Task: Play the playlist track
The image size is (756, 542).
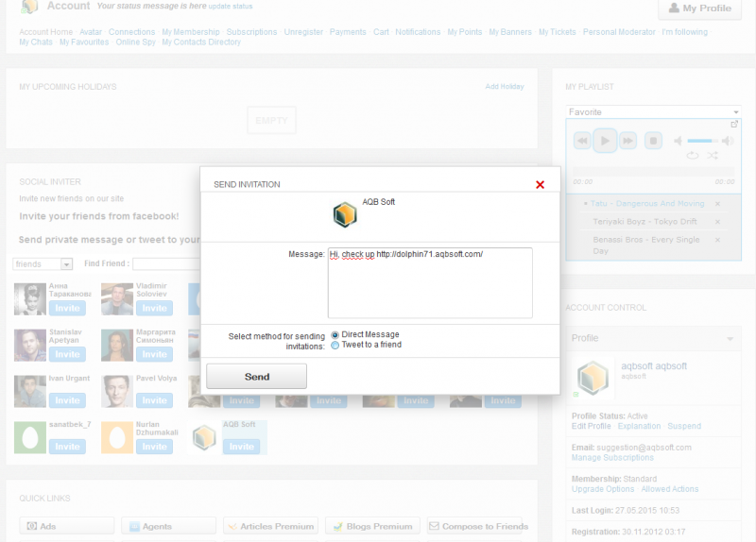Action: click(605, 141)
